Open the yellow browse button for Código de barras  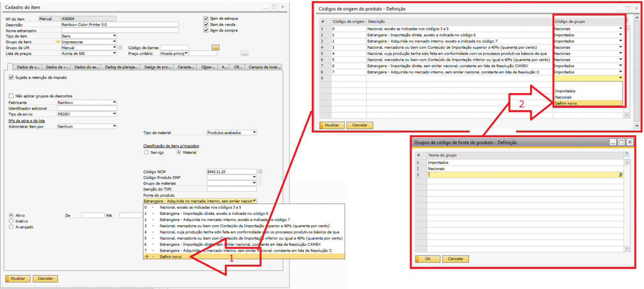click(216, 47)
